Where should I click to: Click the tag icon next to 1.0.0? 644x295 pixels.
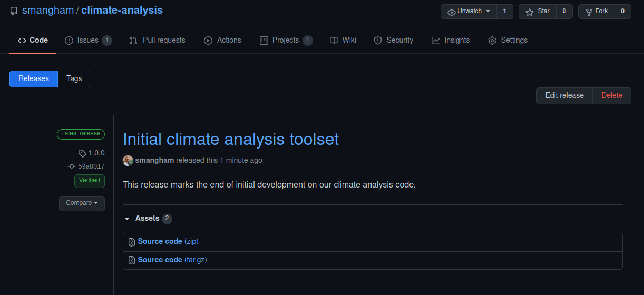(x=82, y=153)
